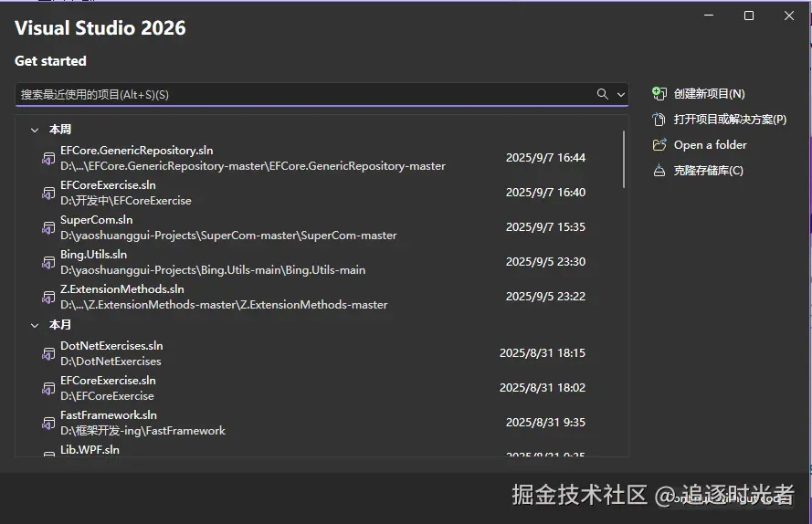This screenshot has width=812, height=524.
Task: Click the date 2025/8/31 18:02
Action: click(543, 387)
